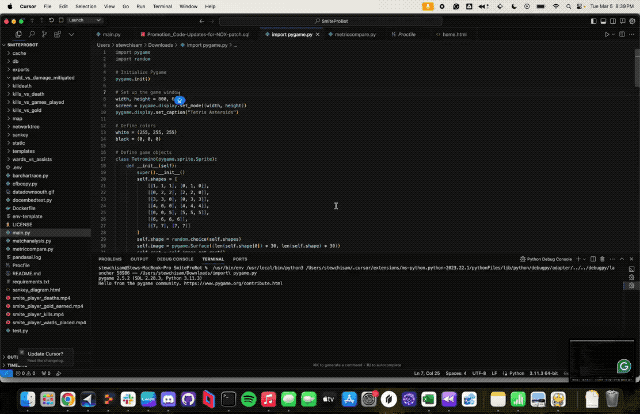Toggle the primary sidebar visibility
This screenshot has height=414, width=640.
click(593, 21)
